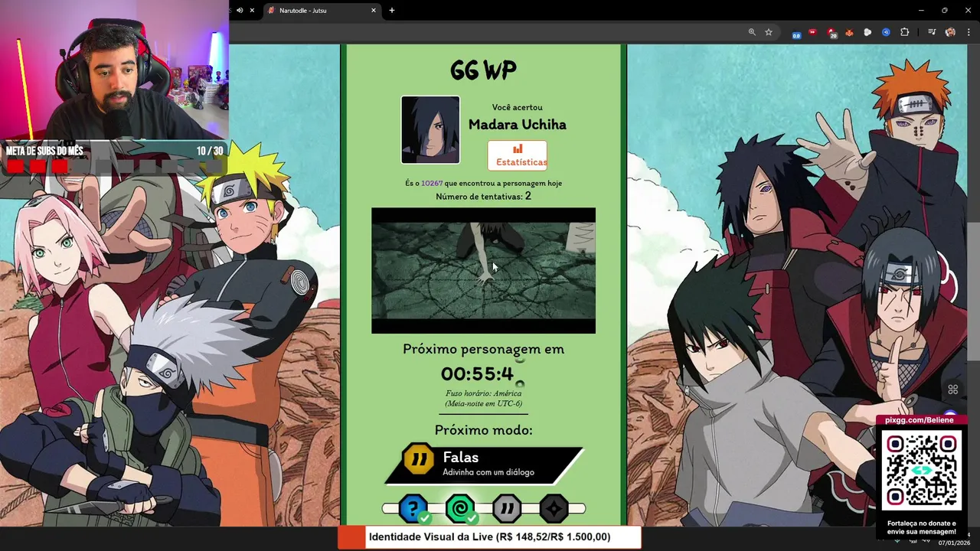Open the next mode Falas banner
Screen dimensions: 980x551
pyautogui.click(x=484, y=465)
